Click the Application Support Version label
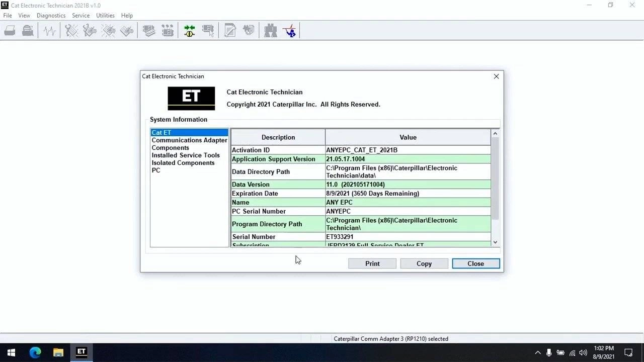 tap(273, 159)
